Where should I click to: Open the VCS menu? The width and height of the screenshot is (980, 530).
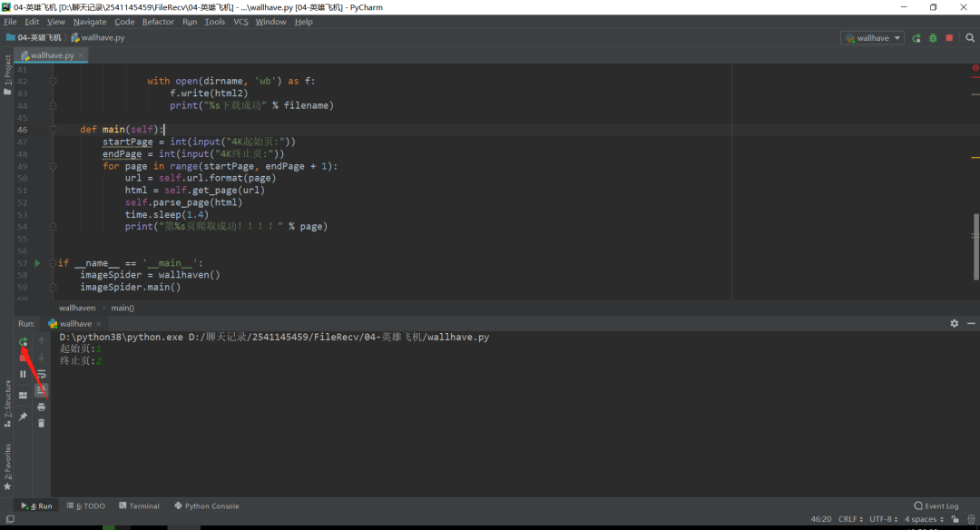[x=240, y=22]
